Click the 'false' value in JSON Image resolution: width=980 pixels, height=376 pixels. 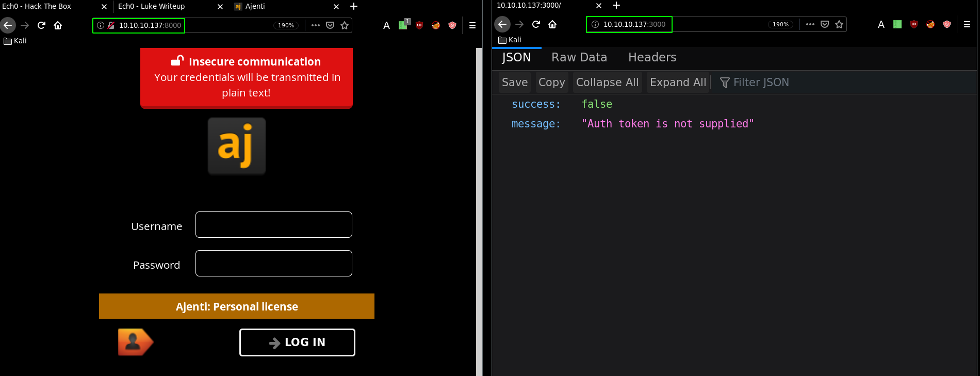tap(597, 104)
